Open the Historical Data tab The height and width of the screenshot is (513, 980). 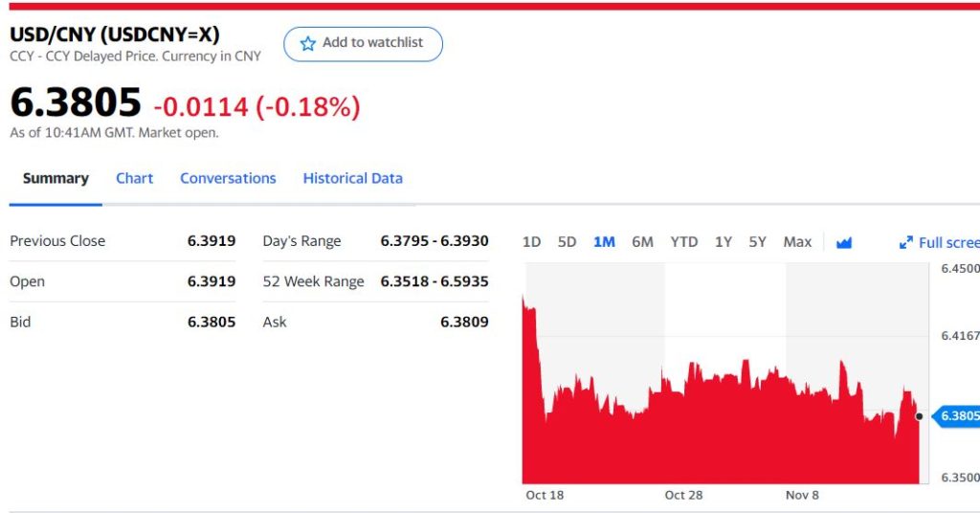[x=352, y=178]
